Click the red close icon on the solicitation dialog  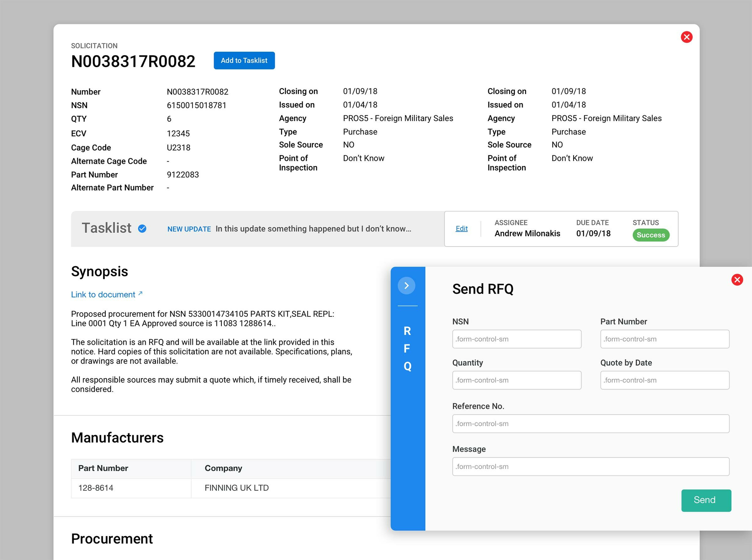tap(687, 37)
